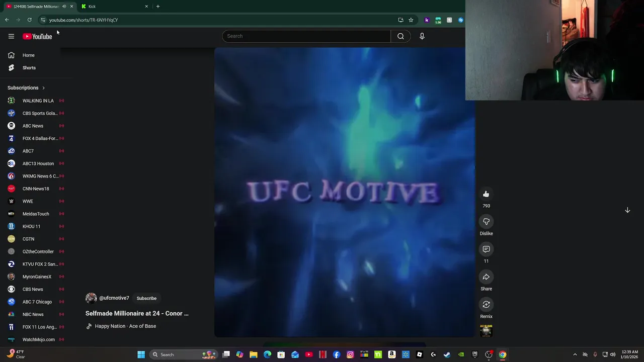Install or cast via the address bar screen icon
Viewport: 644px width, 362px height.
(x=400, y=20)
